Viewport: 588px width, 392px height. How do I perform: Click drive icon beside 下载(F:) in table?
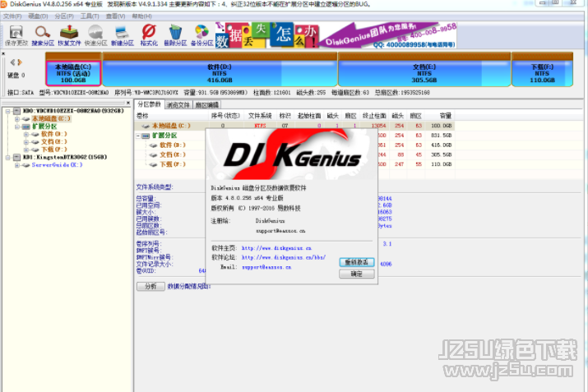(153, 164)
